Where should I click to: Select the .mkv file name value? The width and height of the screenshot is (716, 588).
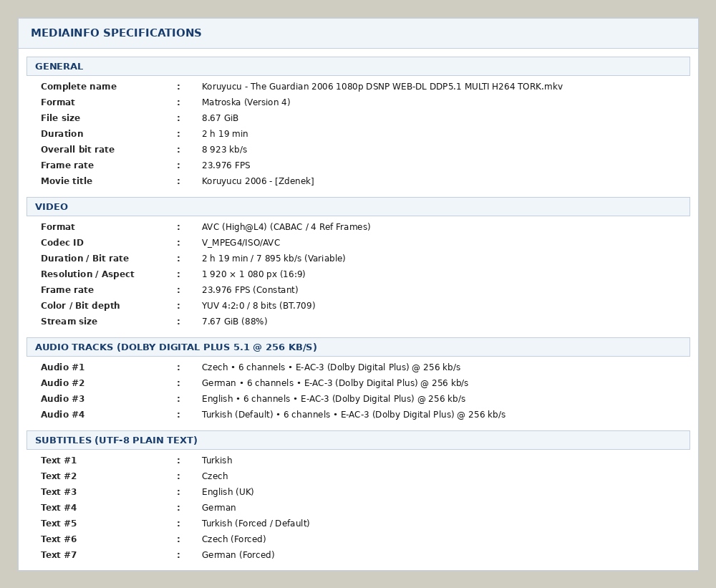[382, 87]
